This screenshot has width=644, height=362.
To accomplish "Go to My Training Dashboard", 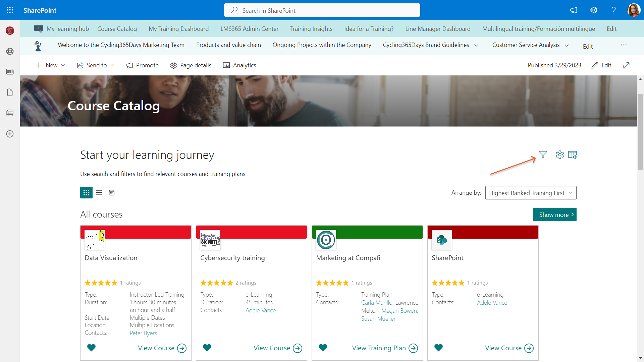I will [x=178, y=29].
